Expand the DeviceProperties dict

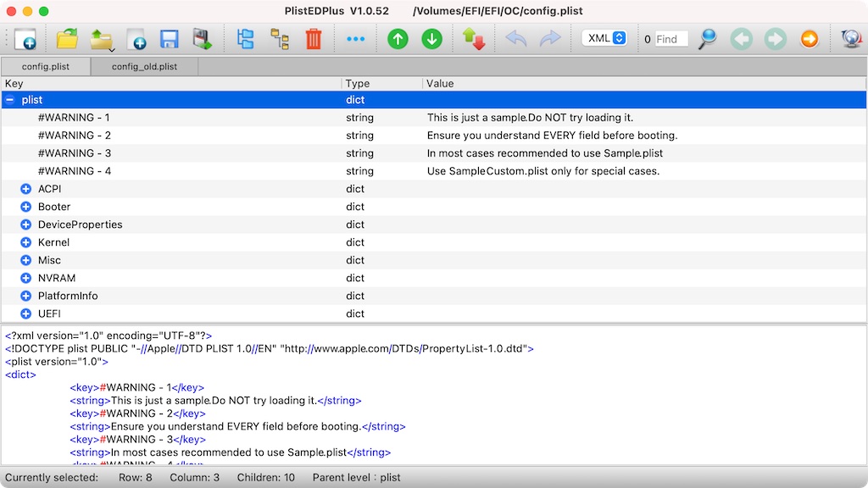point(26,225)
